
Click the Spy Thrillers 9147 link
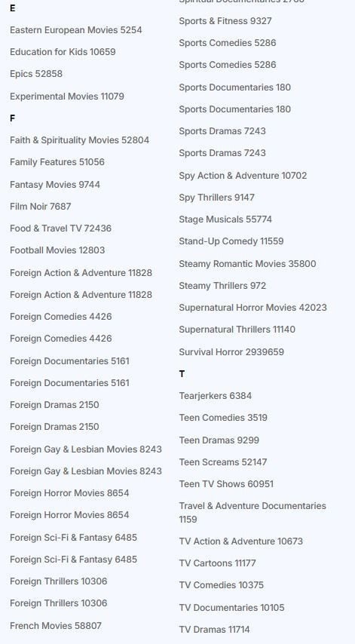(217, 197)
